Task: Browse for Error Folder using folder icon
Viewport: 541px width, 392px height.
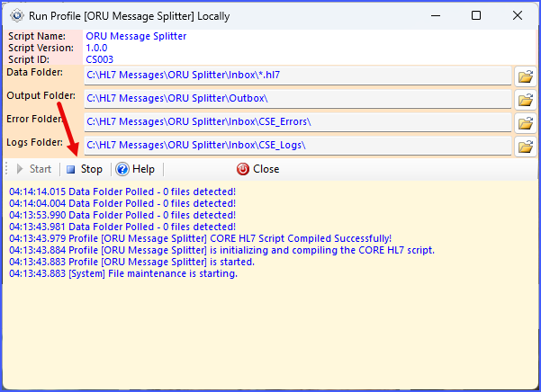Action: pos(526,123)
